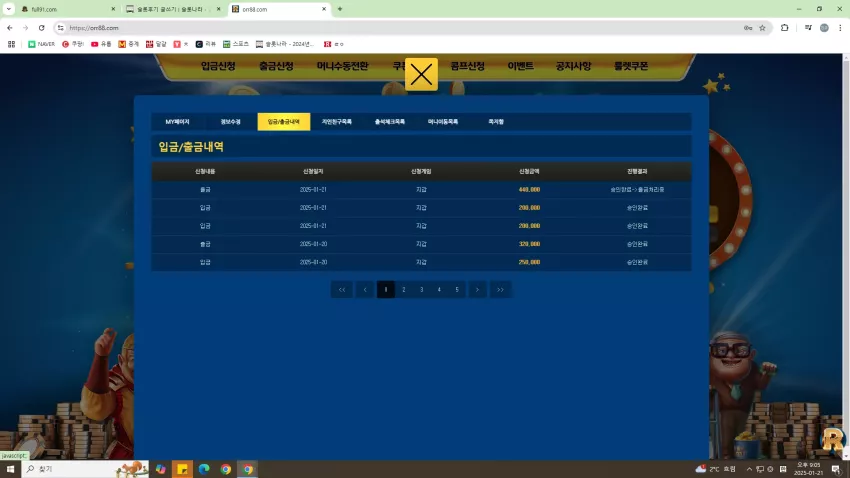
Task: Click the 250,000 amount cell
Action: [529, 262]
